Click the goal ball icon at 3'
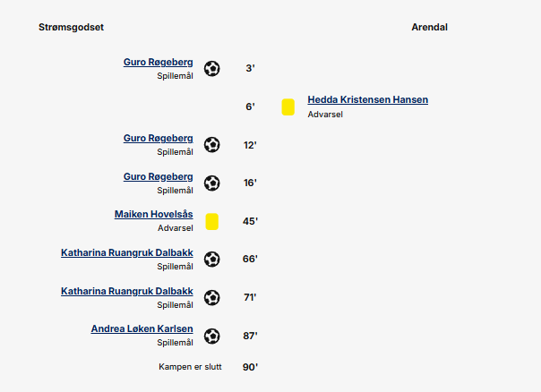Screen dimensions: 541x392 click(x=212, y=69)
